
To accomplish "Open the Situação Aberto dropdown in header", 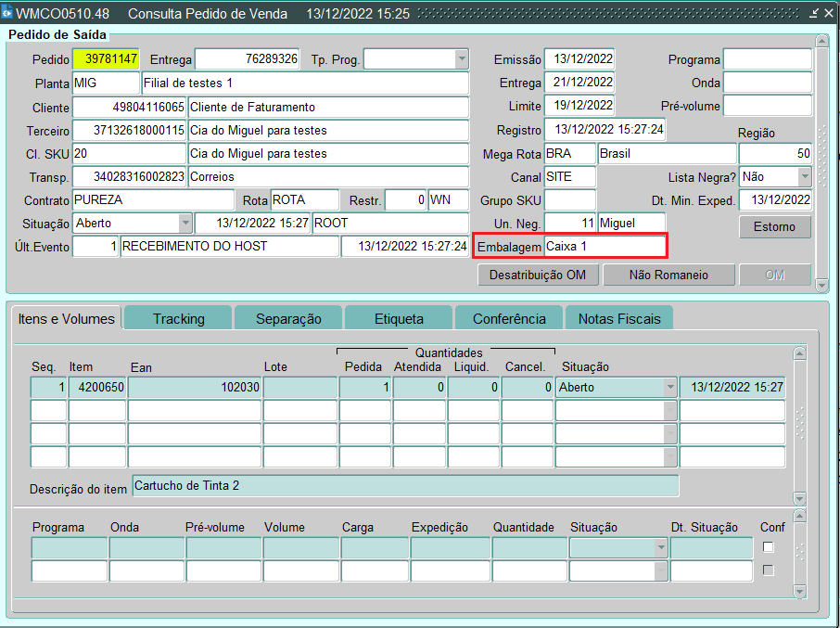I will click(x=185, y=223).
